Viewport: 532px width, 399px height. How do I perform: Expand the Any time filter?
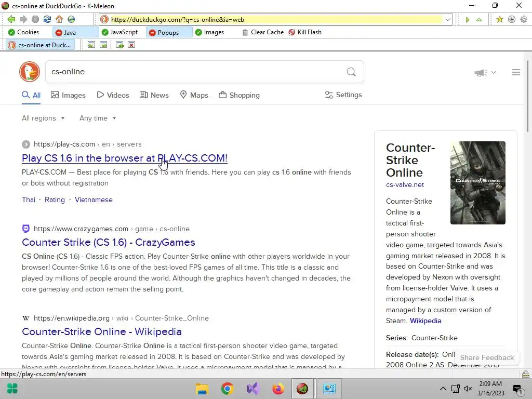tap(98, 118)
